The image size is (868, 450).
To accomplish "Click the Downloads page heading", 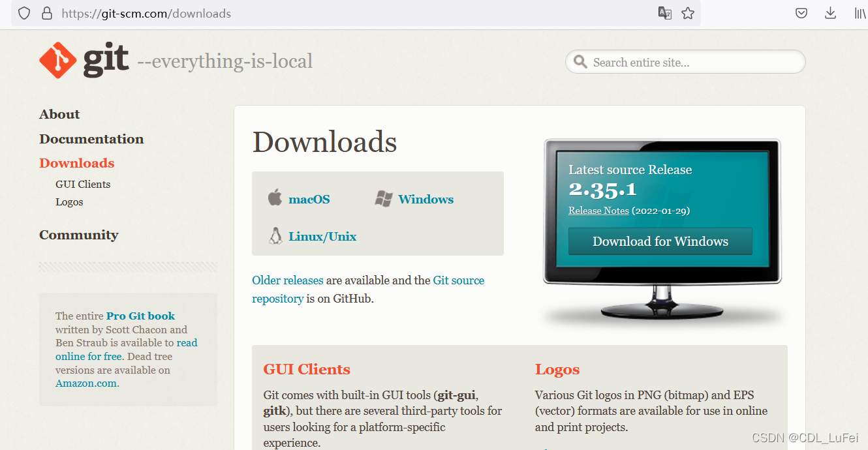I will (324, 142).
